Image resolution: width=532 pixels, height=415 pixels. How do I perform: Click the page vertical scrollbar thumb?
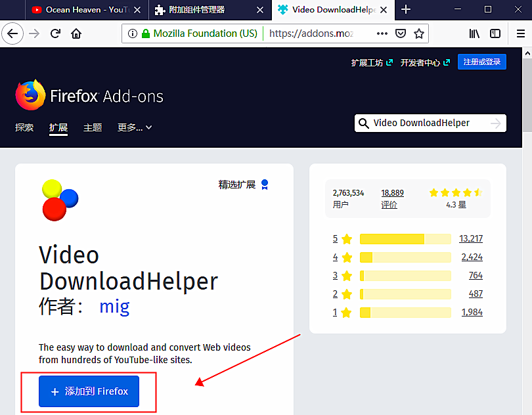527,95
